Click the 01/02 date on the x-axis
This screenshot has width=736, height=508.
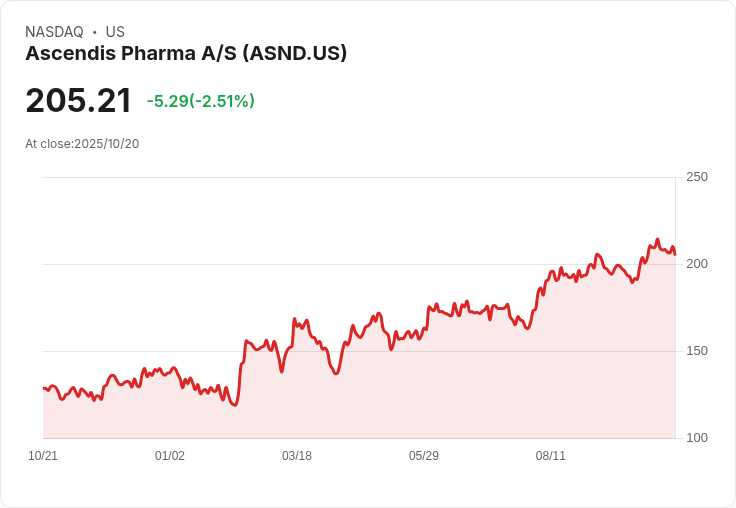(x=170, y=456)
